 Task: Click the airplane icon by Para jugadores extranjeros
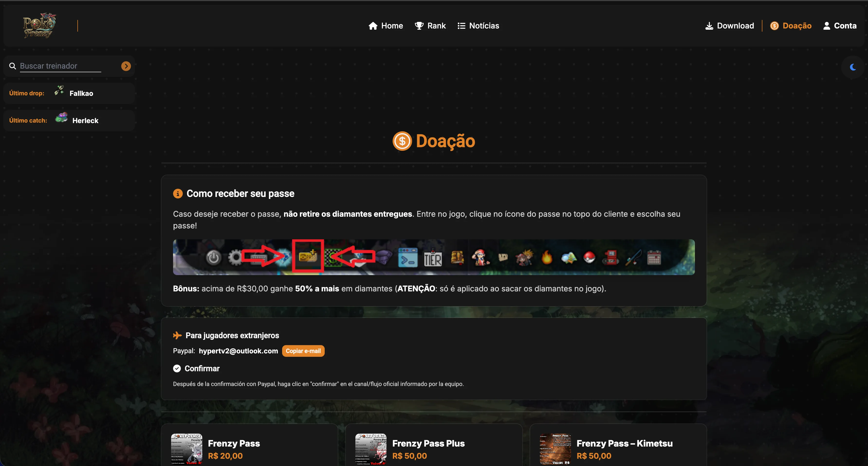pyautogui.click(x=177, y=335)
